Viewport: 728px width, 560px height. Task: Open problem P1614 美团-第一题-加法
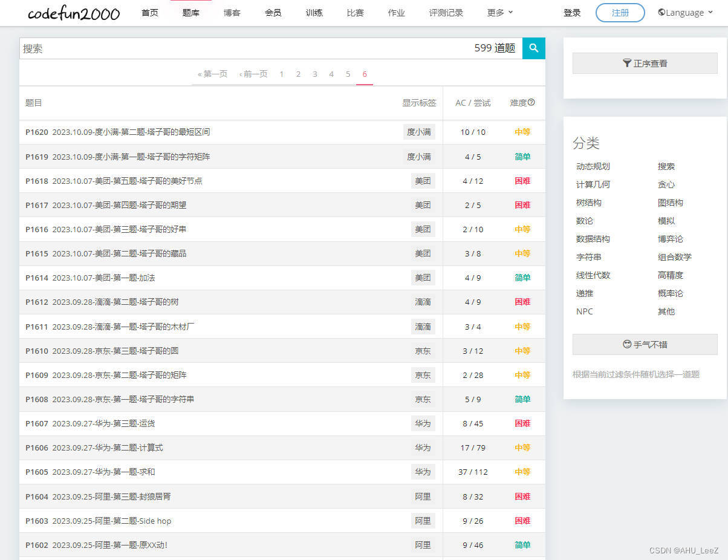pos(90,278)
